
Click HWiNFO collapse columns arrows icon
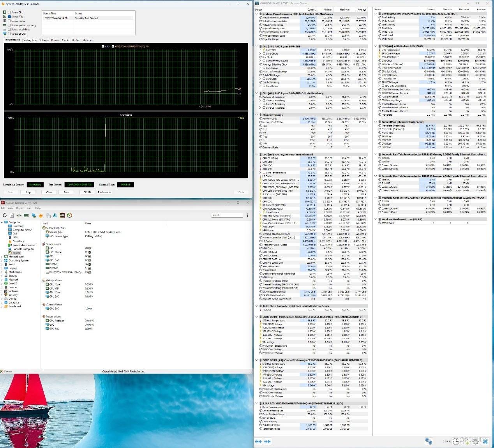coord(267,441)
